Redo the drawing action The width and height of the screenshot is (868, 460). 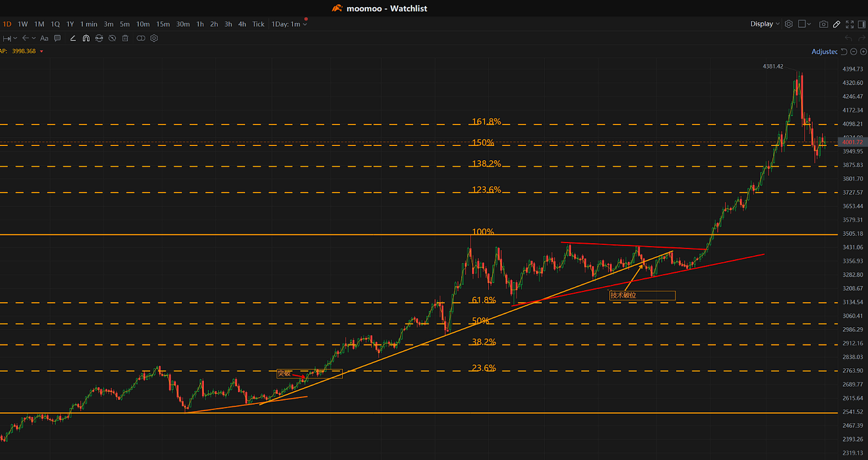(862, 38)
